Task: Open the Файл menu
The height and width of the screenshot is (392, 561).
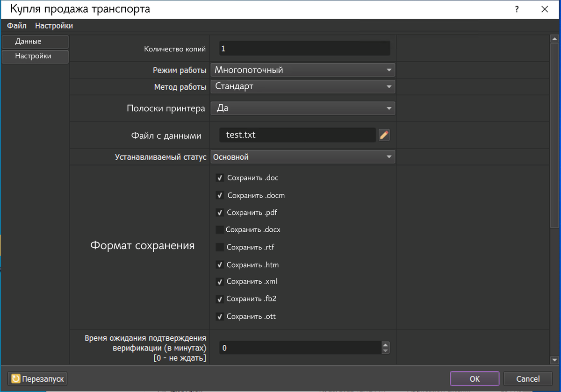Action: coord(16,26)
